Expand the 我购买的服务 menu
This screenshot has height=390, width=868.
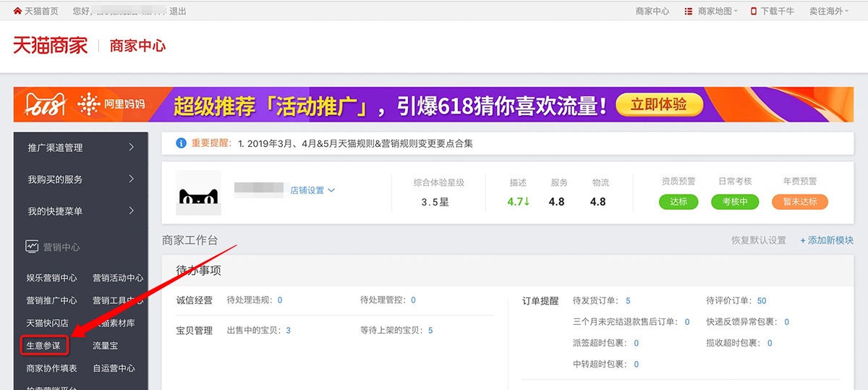click(80, 179)
